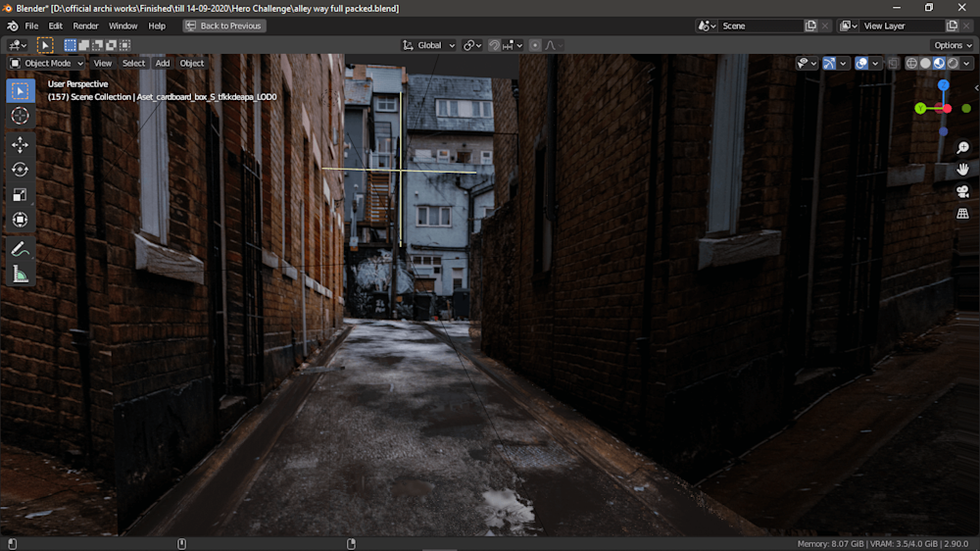Click the View Layer name field
980x551 pixels.
(902, 25)
